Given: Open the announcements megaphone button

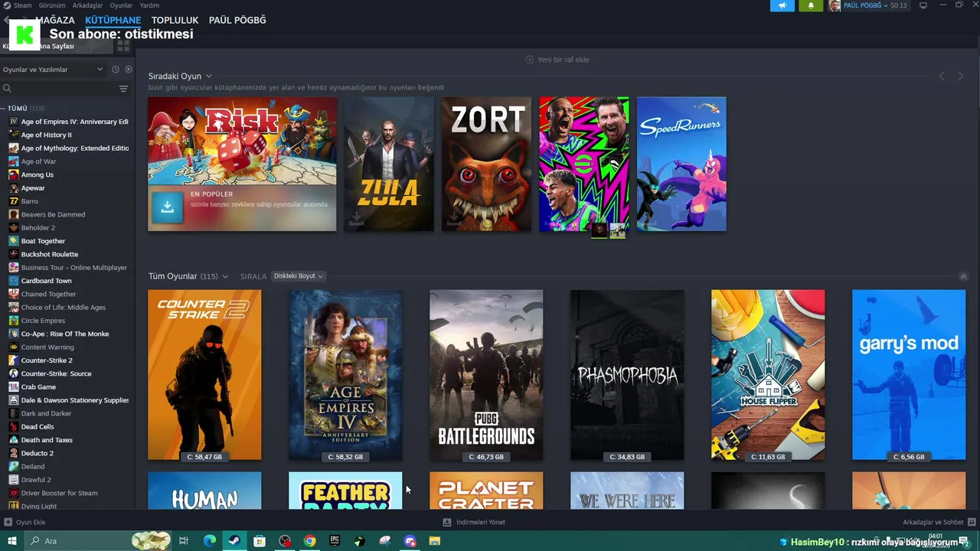Looking at the screenshot, I should pyautogui.click(x=782, y=5).
